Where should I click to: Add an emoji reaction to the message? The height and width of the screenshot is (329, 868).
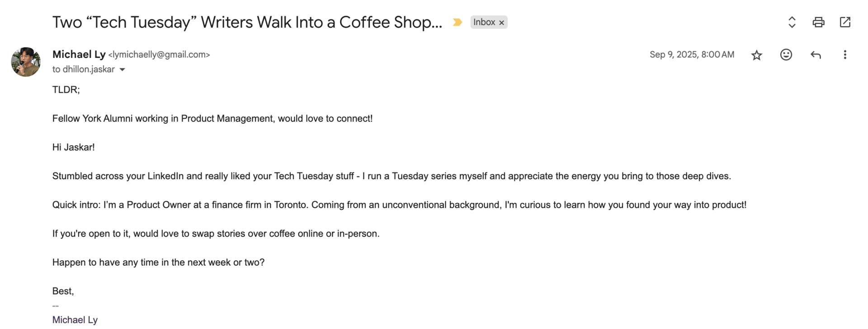point(786,55)
